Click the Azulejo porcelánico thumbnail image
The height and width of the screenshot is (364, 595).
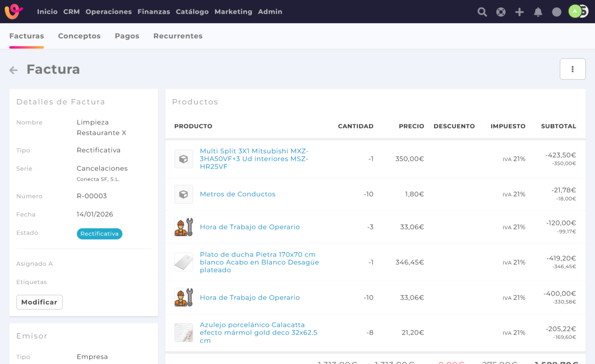coord(184,333)
